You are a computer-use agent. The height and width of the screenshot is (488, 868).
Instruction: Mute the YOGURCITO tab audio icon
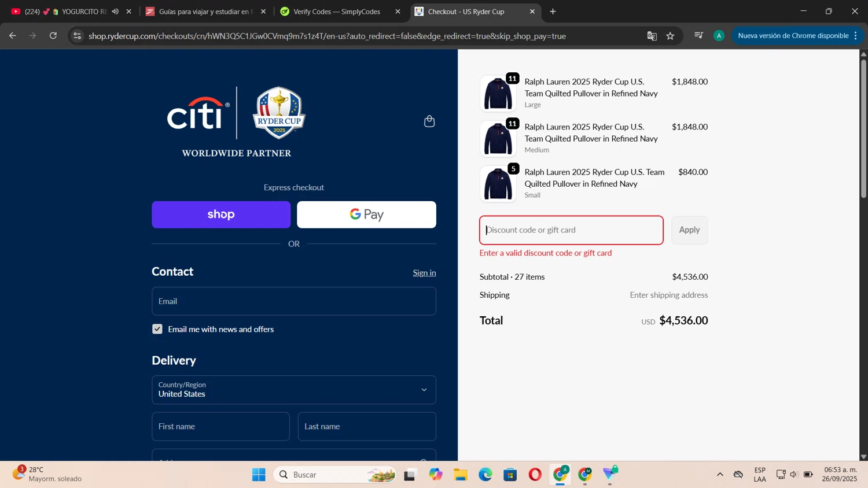(x=115, y=12)
